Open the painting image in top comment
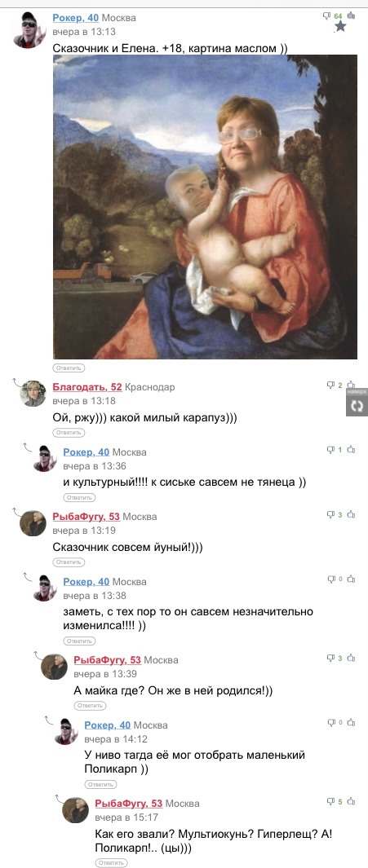The height and width of the screenshot is (868, 368). 205,207
